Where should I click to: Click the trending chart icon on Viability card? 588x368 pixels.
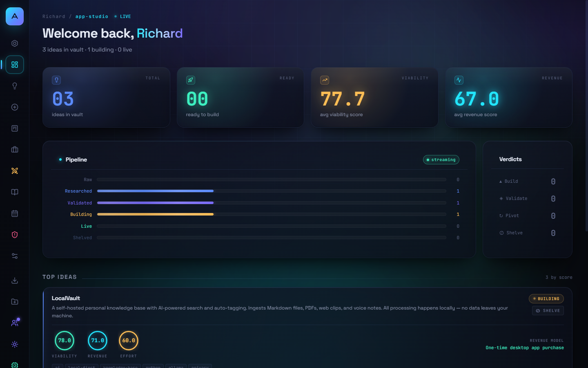325,80
